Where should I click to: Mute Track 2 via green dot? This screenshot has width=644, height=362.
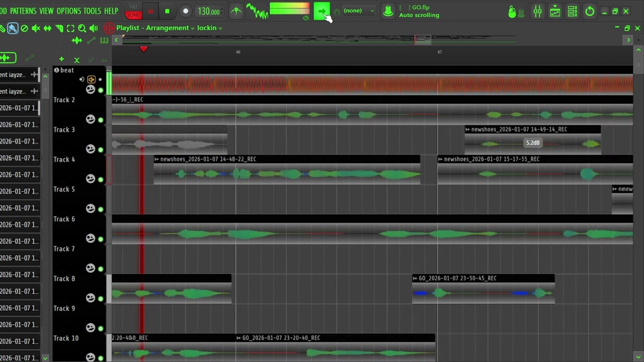101,120
